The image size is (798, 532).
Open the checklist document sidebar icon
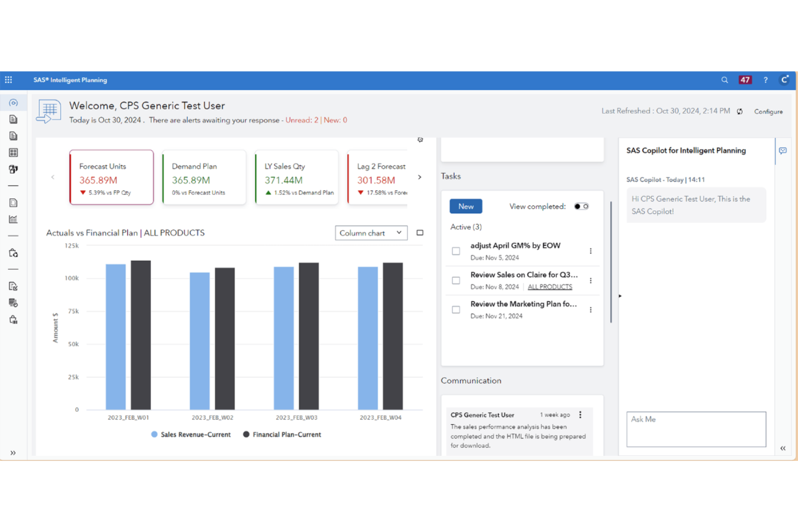pos(13,286)
